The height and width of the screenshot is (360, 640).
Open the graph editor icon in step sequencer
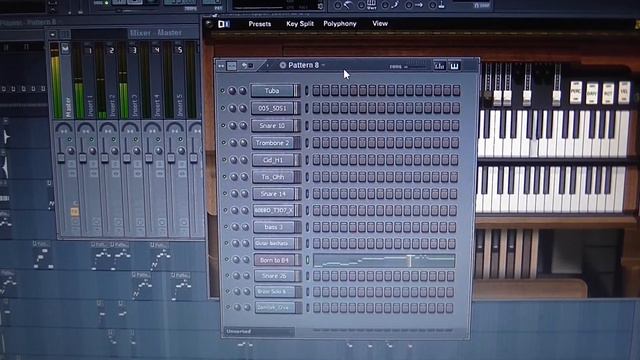pyautogui.click(x=439, y=66)
